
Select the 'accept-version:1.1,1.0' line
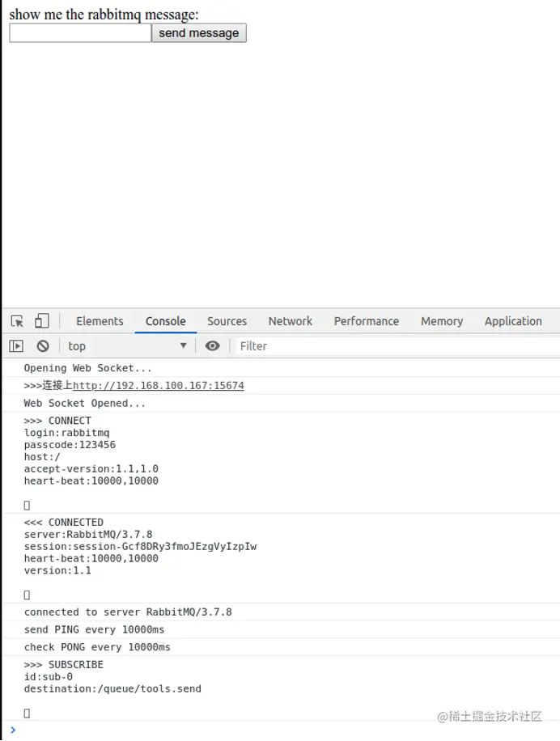91,469
